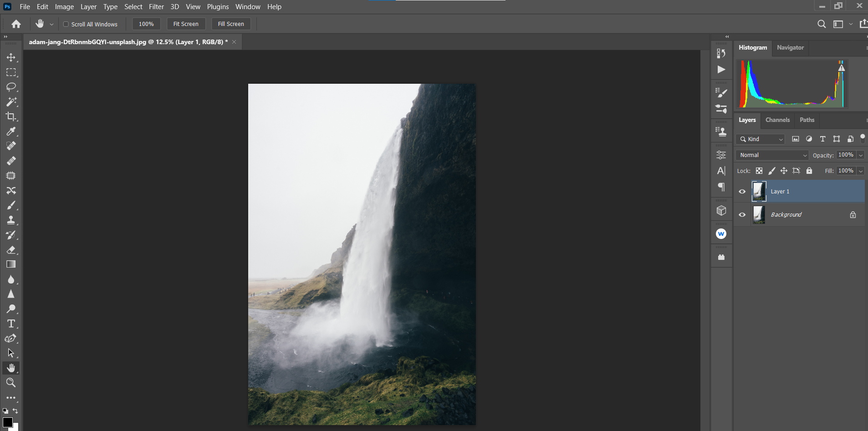868x431 pixels.
Task: Select the Crop tool
Action: point(11,117)
